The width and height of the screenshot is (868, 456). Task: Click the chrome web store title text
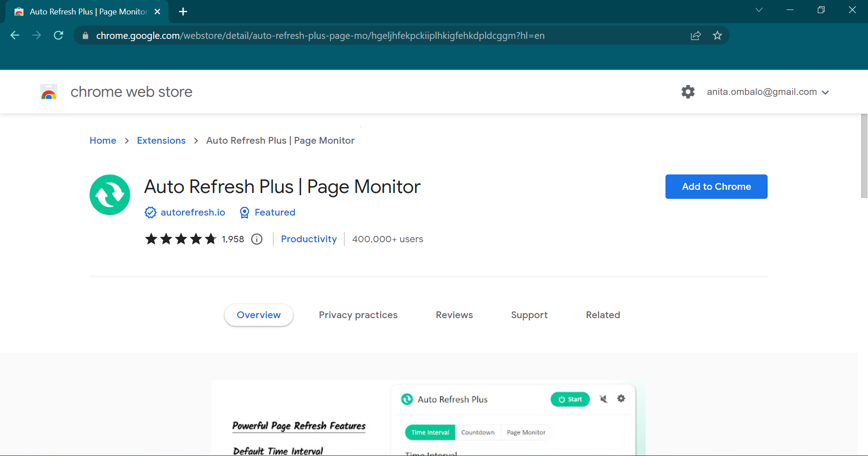pyautogui.click(x=132, y=92)
